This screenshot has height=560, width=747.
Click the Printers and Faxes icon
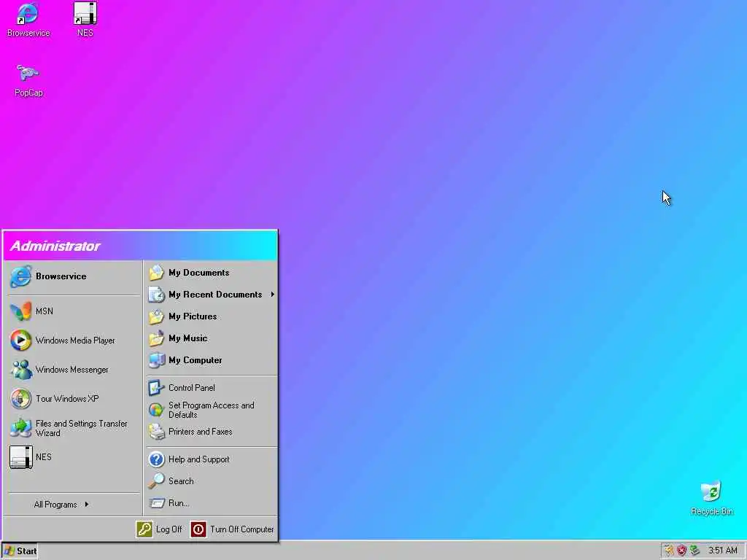pyautogui.click(x=156, y=432)
